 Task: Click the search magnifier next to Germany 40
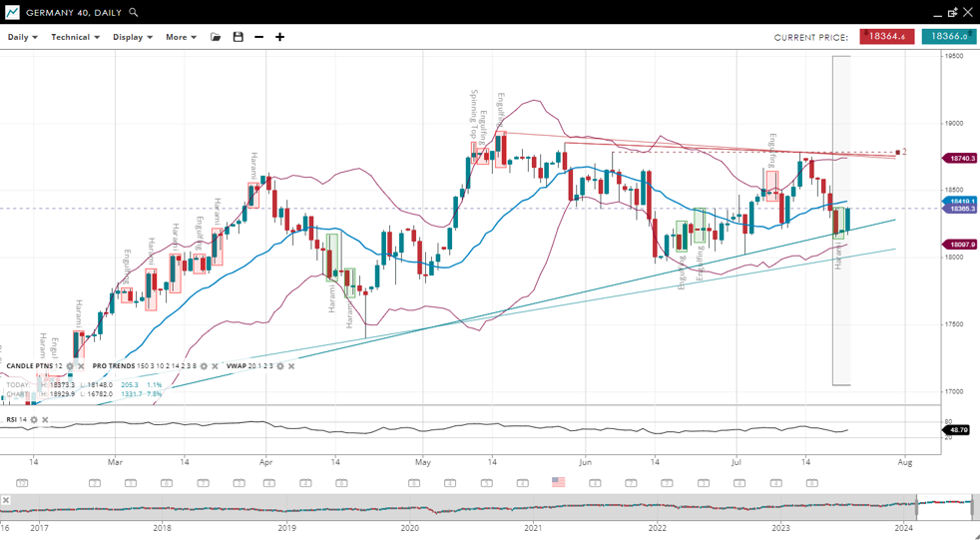134,13
